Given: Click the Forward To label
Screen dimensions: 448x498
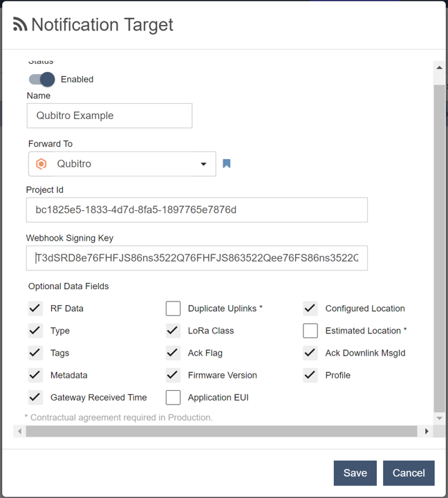Looking at the screenshot, I should point(50,144).
